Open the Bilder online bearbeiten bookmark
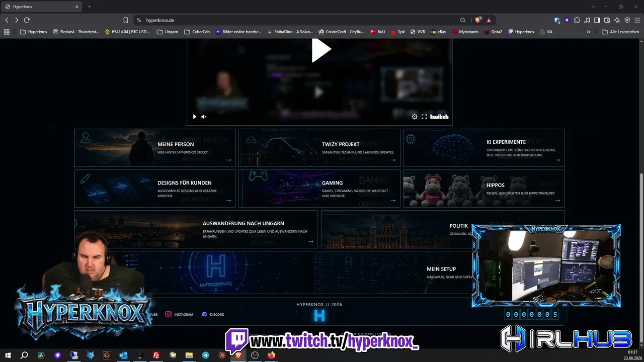Screen dimensions: 644x362 coord(238,32)
